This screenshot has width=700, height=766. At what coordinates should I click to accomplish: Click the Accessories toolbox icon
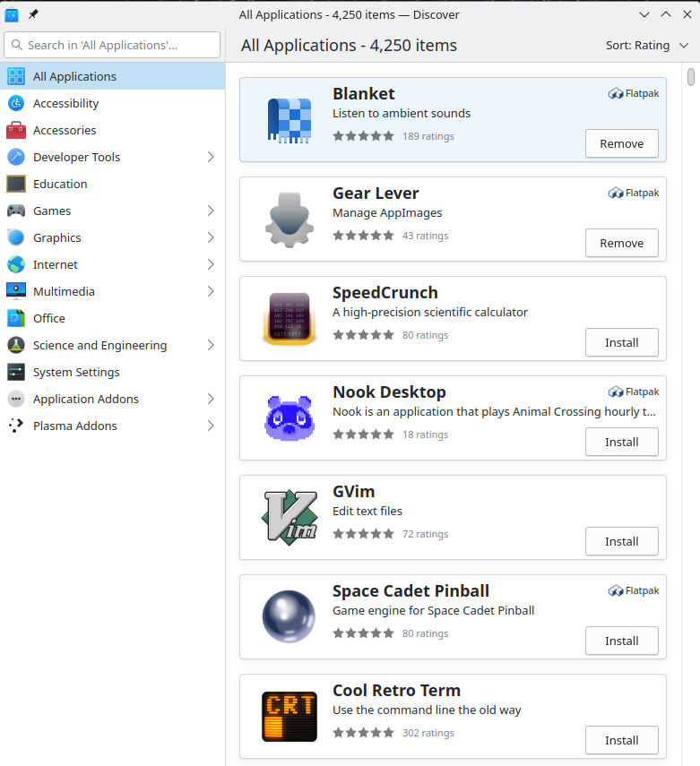tap(16, 130)
